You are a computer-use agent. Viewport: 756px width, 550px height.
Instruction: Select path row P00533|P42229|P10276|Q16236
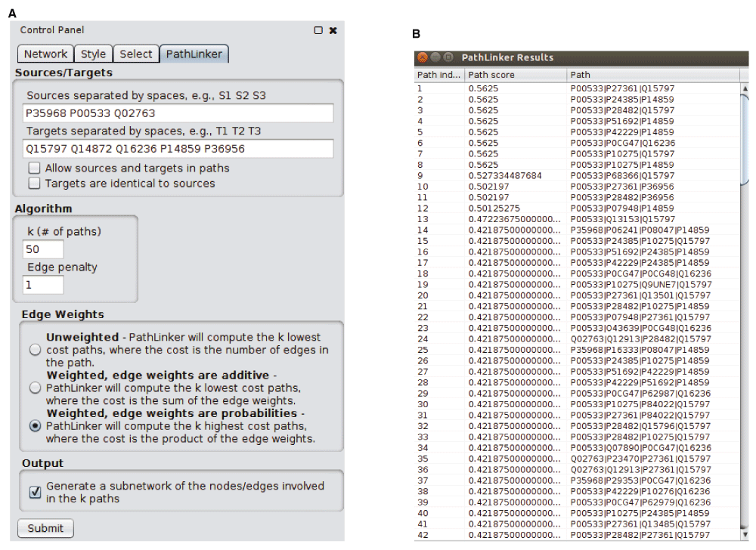coord(577,492)
